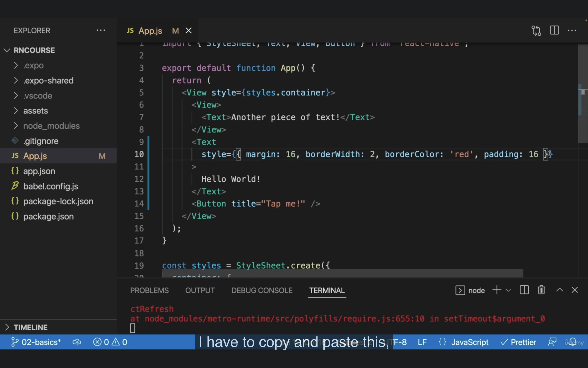Click the metro-runtime require.js error path

pyautogui.click(x=285, y=319)
